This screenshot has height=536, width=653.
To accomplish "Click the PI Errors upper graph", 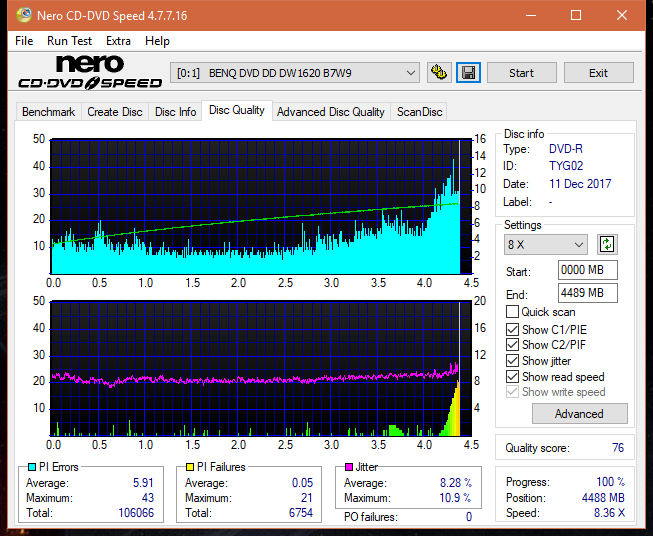I will coord(261,206).
